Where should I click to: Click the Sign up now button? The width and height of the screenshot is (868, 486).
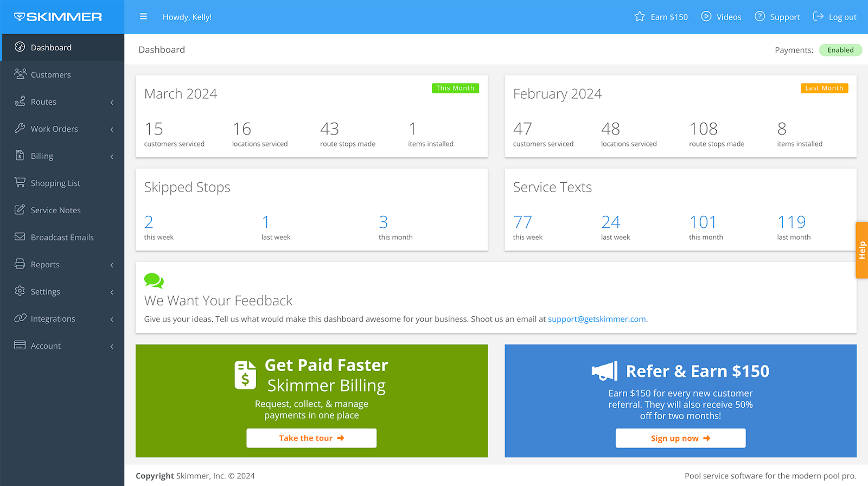click(680, 438)
